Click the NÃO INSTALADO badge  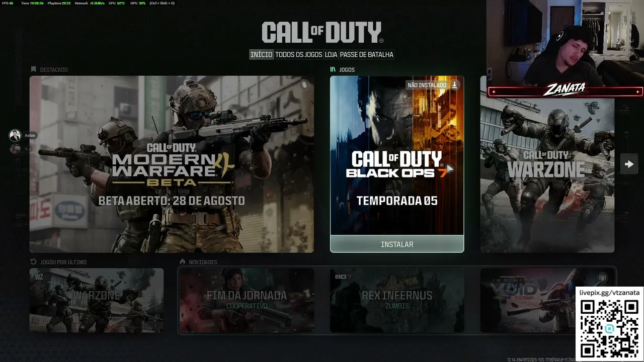tap(427, 85)
